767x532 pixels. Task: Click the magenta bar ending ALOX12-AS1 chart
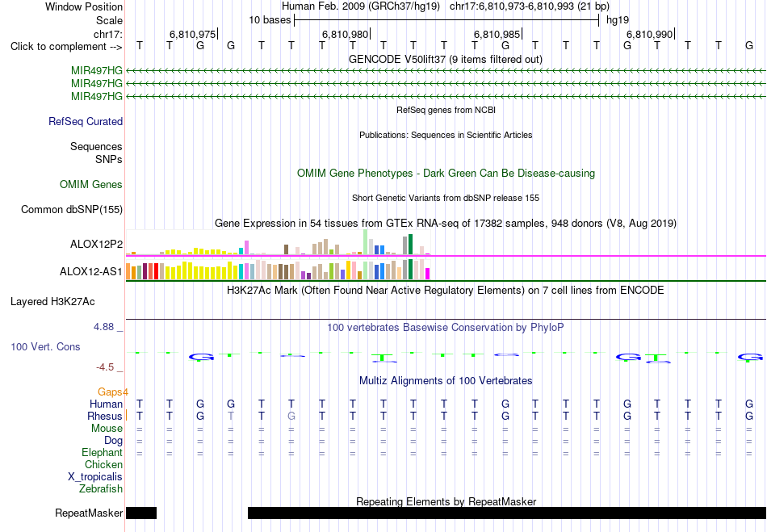[x=428, y=274]
